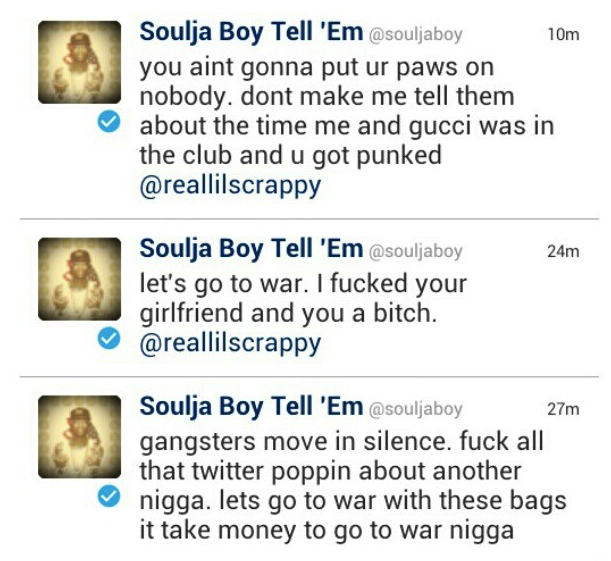The height and width of the screenshot is (561, 611).
Task: Click the @souljaboy handle in the middle tweet
Action: pos(415,252)
